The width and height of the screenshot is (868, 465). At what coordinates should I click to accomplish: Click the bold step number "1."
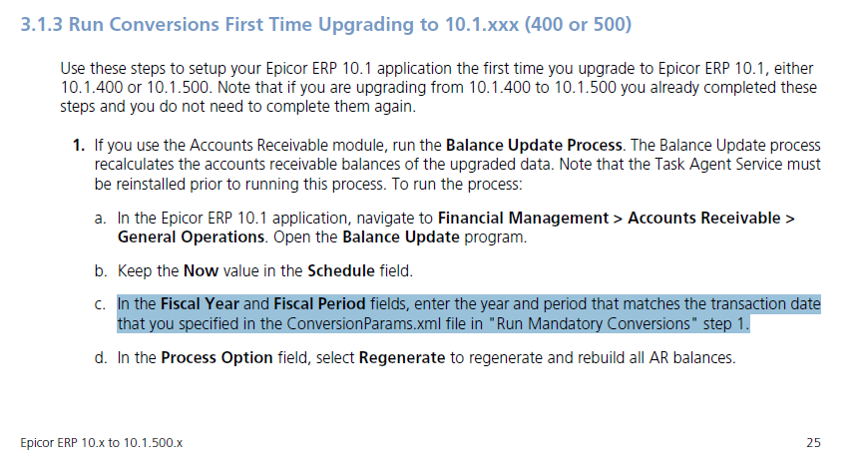pyautogui.click(x=78, y=144)
